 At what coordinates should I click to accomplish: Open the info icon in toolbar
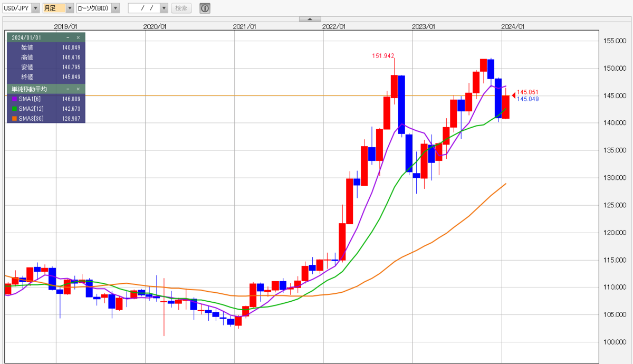pos(205,8)
